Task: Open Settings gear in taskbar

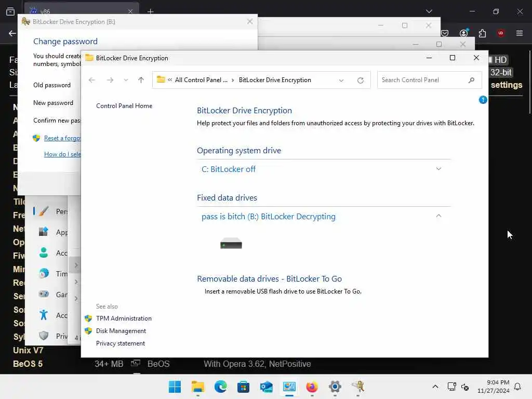Action: (x=335, y=387)
